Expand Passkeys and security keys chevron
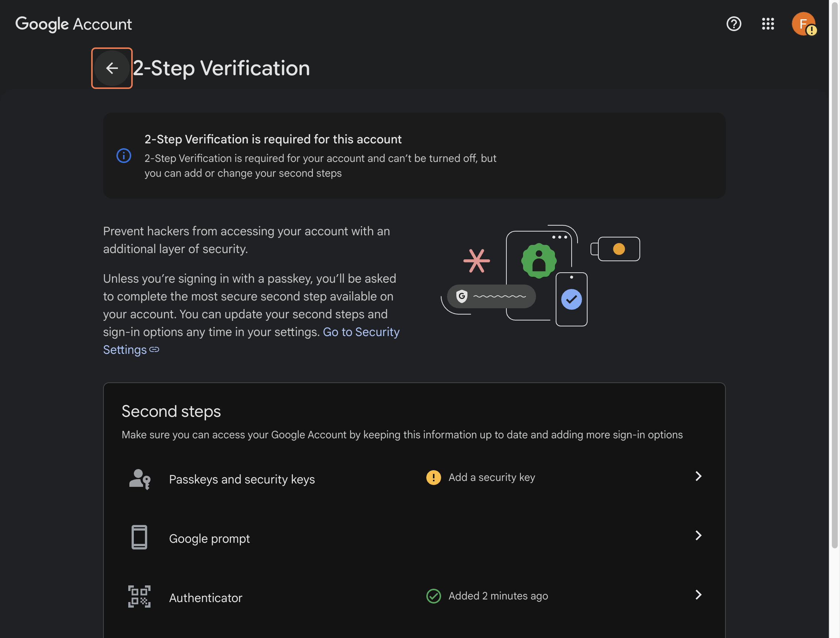Viewport: 840px width, 638px height. tap(698, 476)
